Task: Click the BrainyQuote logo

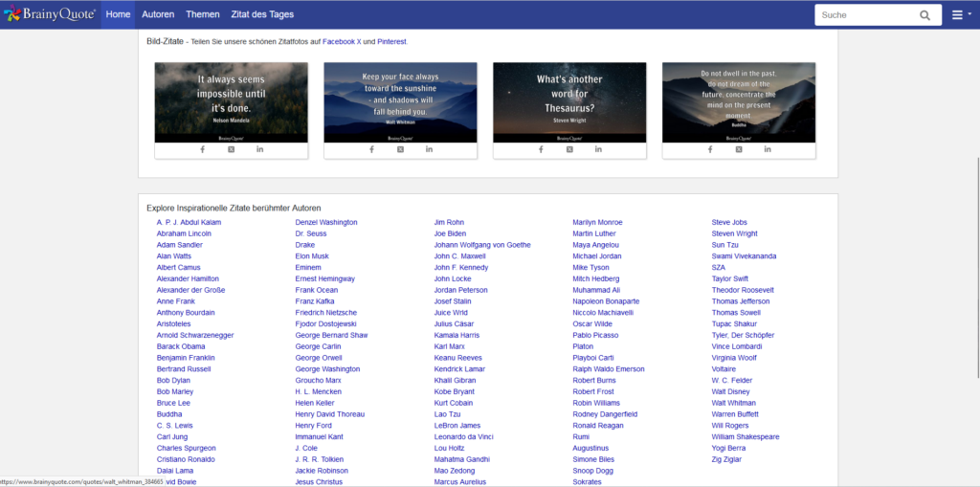Action: pos(49,14)
